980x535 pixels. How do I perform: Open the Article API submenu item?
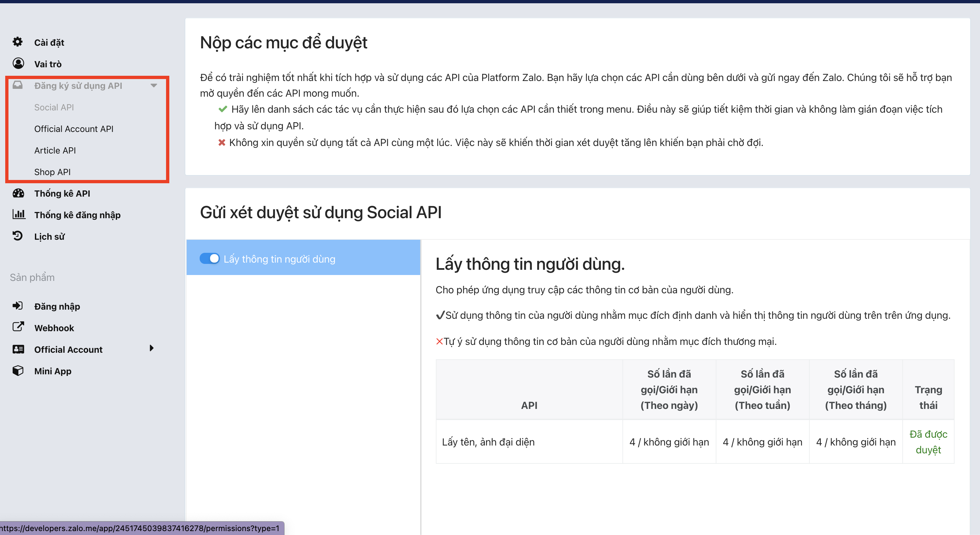(x=55, y=151)
